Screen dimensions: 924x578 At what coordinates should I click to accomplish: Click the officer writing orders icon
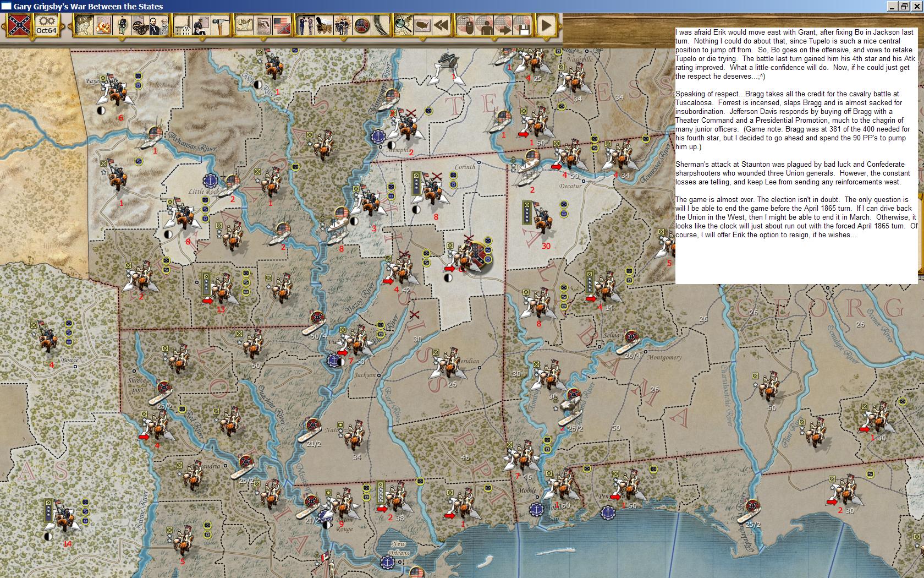coord(201,25)
